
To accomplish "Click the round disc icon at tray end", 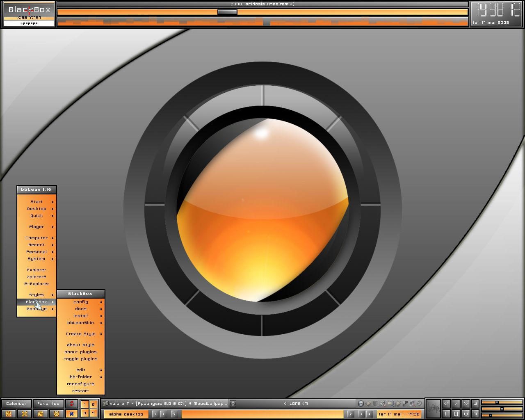I will pyautogui.click(x=419, y=404).
